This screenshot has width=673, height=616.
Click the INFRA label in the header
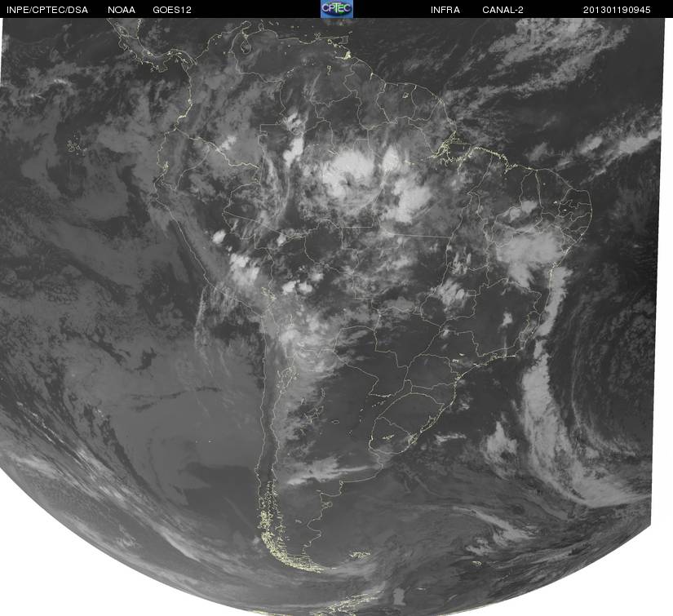(x=445, y=10)
